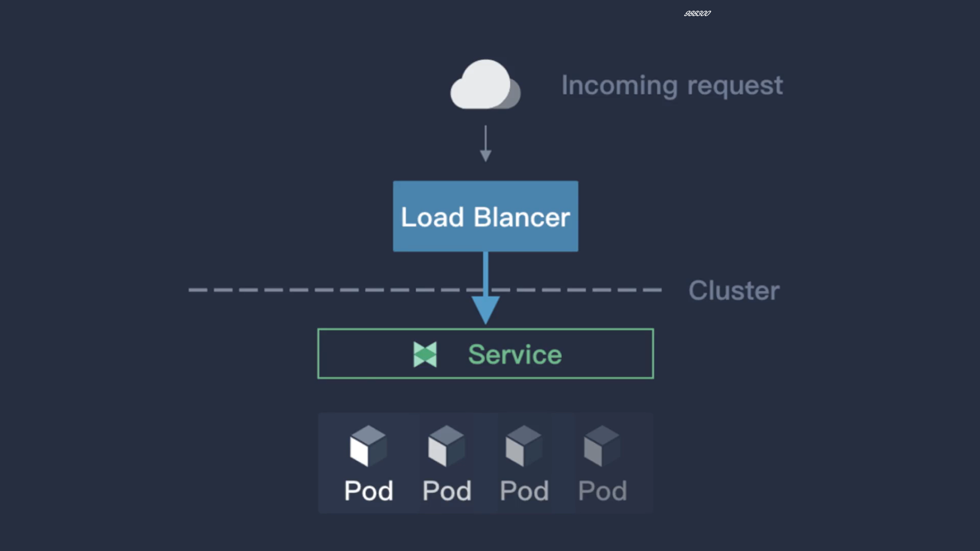The image size is (980, 551).
Task: Click the fourth "Pod" text label
Action: (x=602, y=490)
